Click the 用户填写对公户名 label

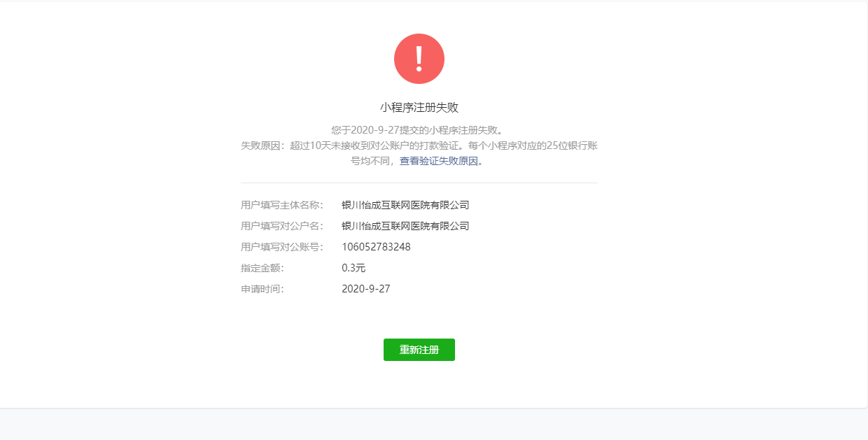[282, 226]
